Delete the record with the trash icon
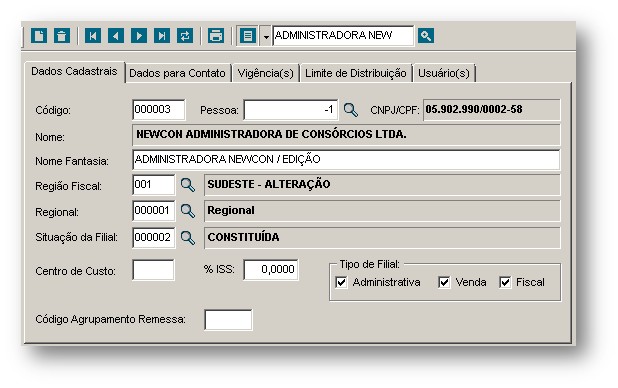This screenshot has height=388, width=618. pos(62,36)
